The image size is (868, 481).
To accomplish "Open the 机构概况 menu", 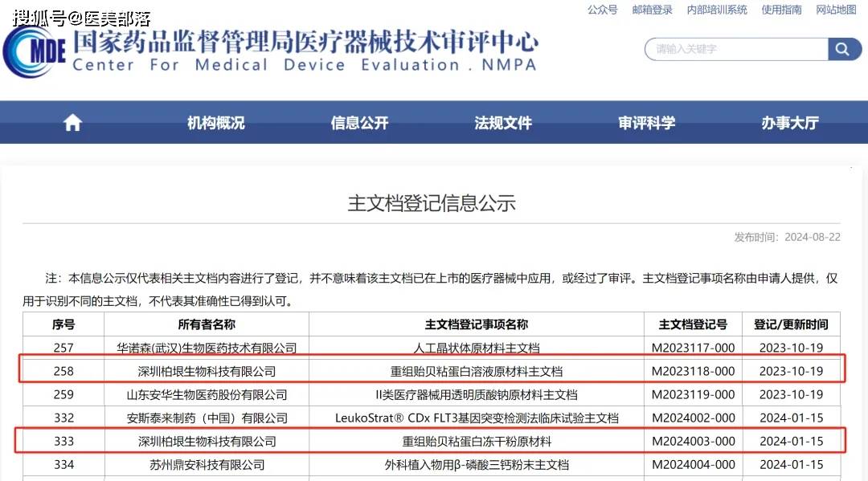I will [x=216, y=123].
